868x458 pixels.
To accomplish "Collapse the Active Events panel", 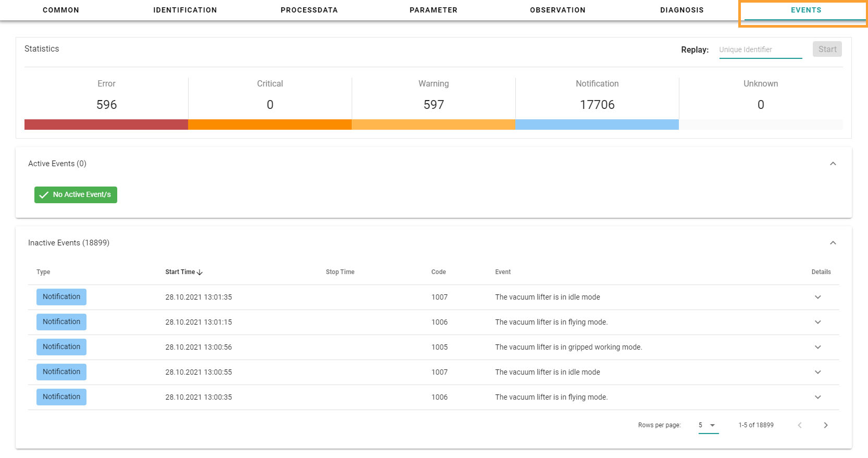I will point(833,164).
